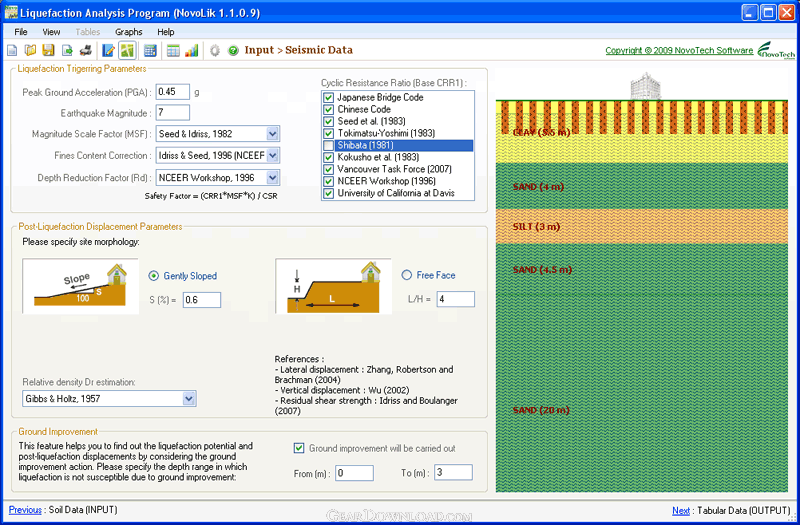Open Fines Content Correction dropdown

pos(273,156)
